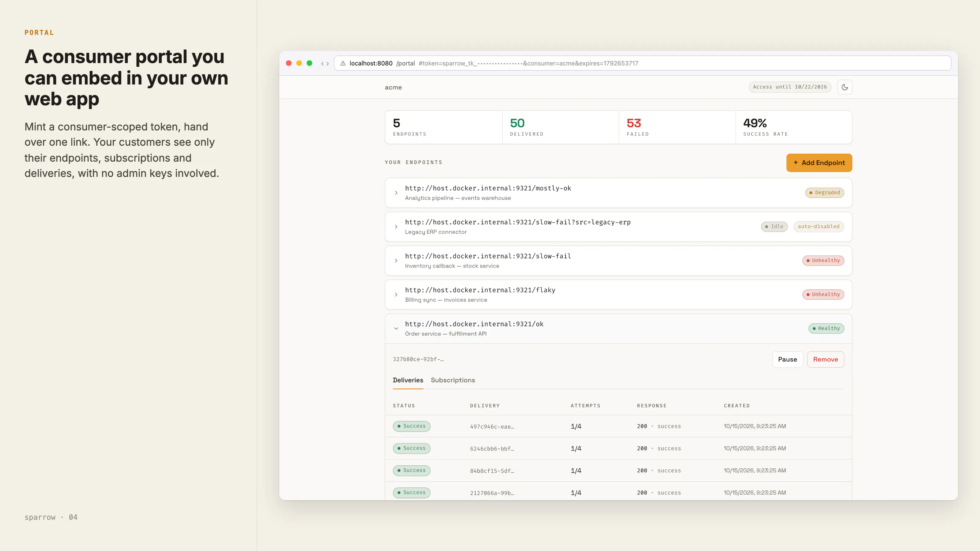980x551 pixels.
Task: Click delivery ID 84b8cf15-5df…
Action: tap(492, 471)
